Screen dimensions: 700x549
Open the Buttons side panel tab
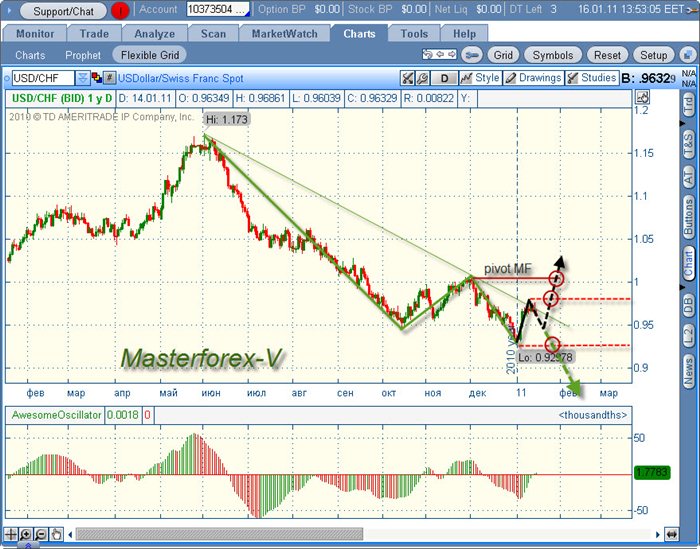[x=688, y=217]
